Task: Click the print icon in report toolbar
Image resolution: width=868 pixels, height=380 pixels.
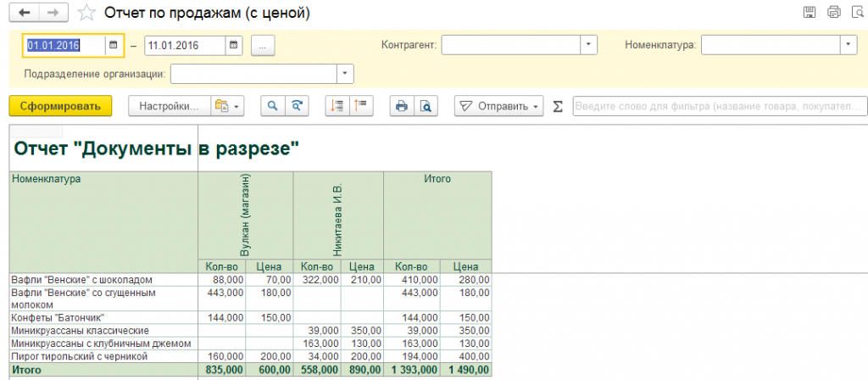Action: point(402,106)
